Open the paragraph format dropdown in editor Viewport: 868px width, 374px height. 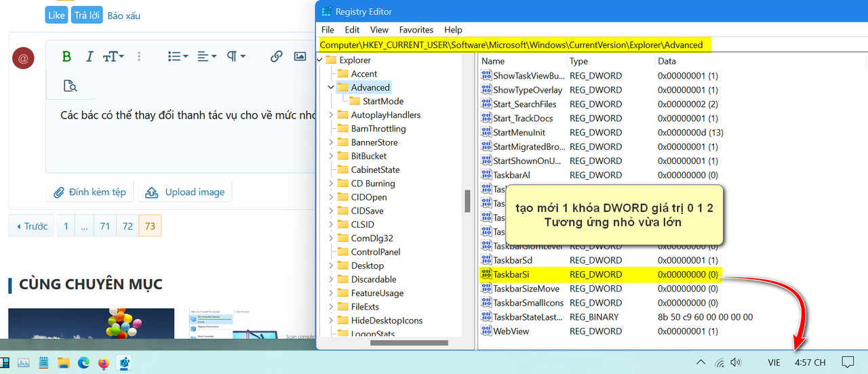click(x=236, y=57)
